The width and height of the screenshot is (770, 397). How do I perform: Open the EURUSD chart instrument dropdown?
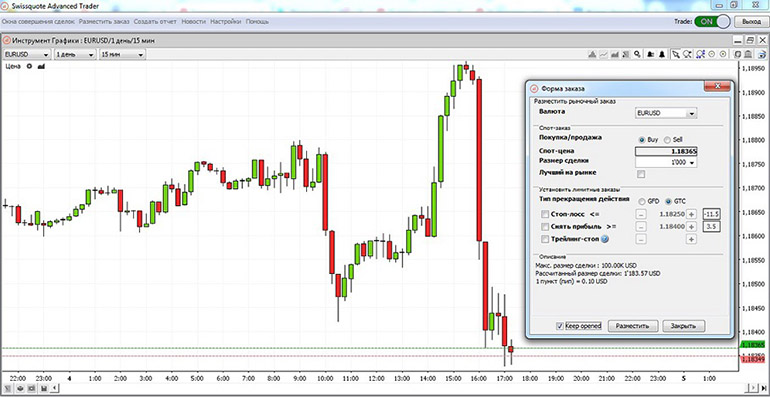27,55
